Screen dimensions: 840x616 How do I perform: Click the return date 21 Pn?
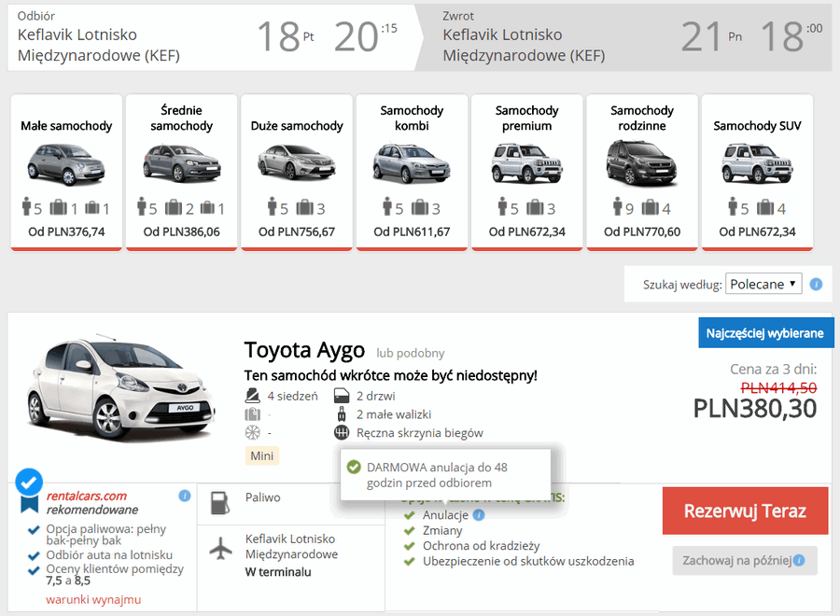point(711,37)
